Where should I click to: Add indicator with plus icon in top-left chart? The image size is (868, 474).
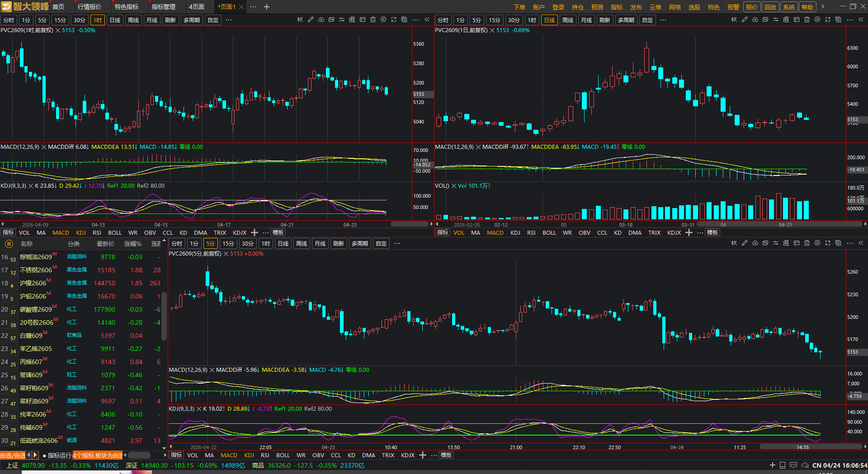point(255,232)
